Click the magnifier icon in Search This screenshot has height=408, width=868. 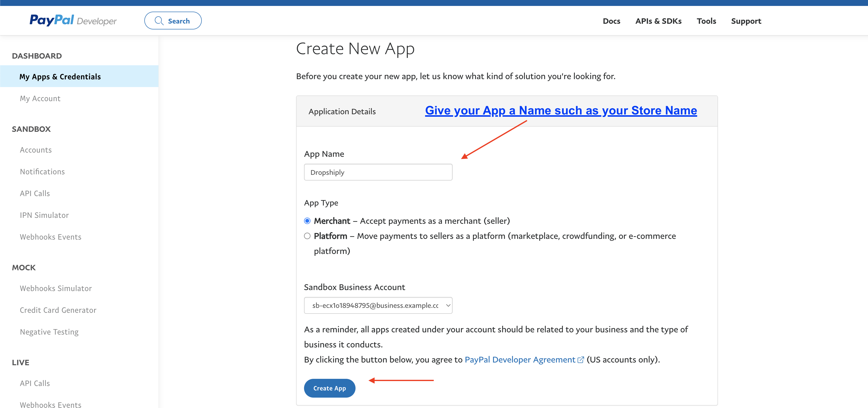click(159, 21)
